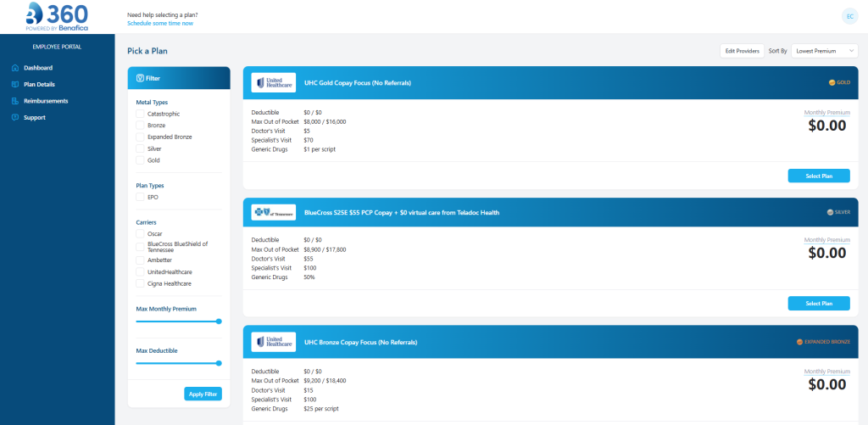This screenshot has height=425, width=868.
Task: Go to Dashboard in sidebar
Action: [38, 68]
